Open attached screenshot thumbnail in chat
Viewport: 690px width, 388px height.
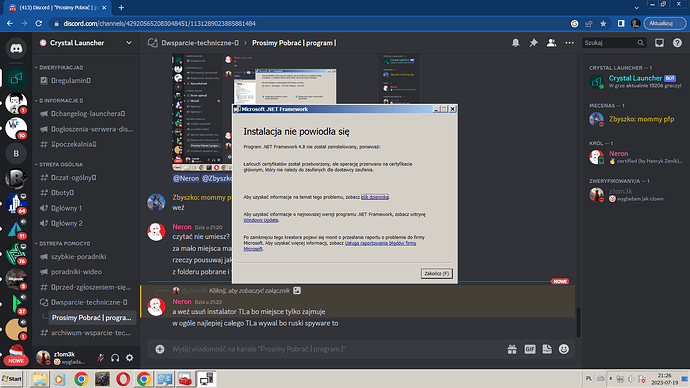(x=202, y=113)
